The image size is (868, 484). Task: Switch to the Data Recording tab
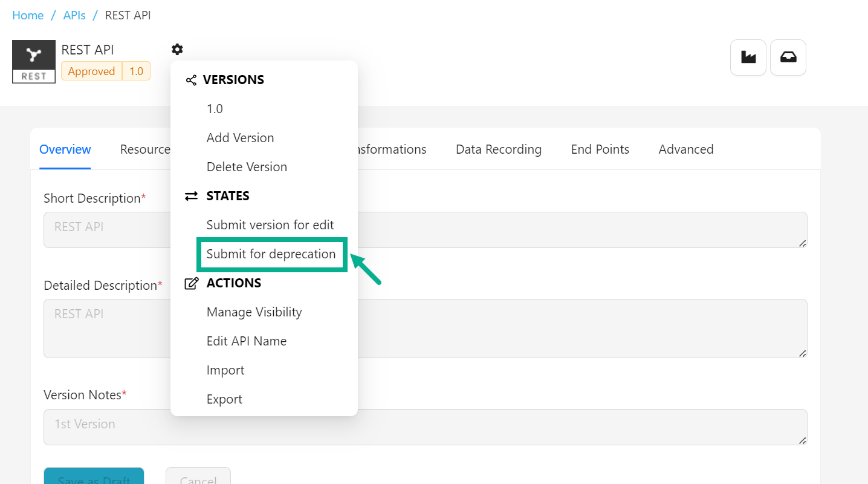tap(498, 149)
